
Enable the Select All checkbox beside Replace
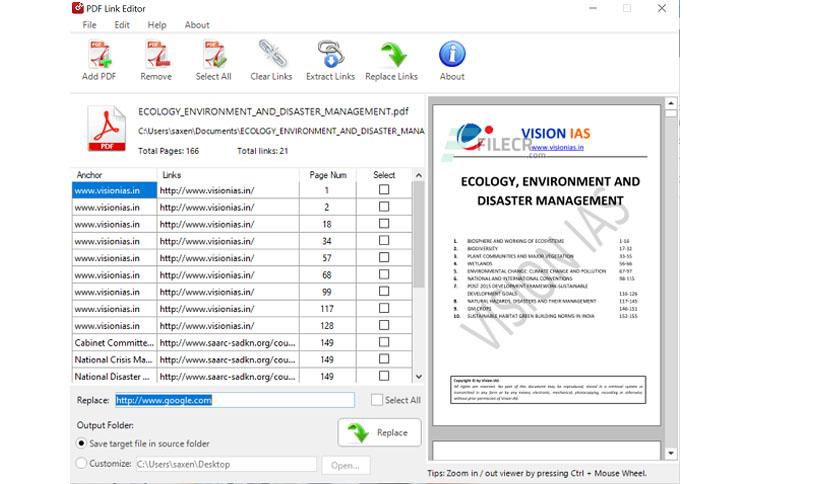pos(377,400)
